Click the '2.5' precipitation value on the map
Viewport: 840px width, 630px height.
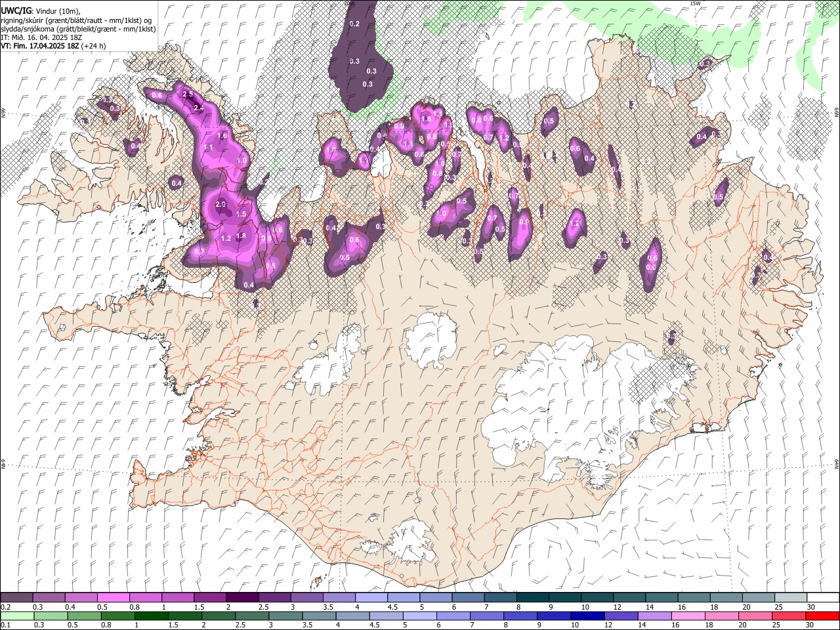click(x=188, y=94)
